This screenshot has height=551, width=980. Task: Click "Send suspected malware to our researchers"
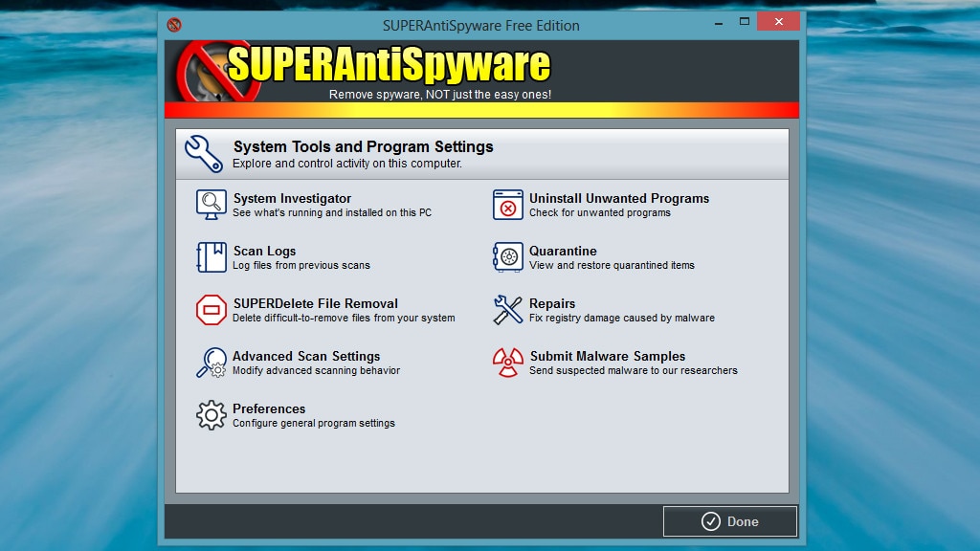pos(634,370)
